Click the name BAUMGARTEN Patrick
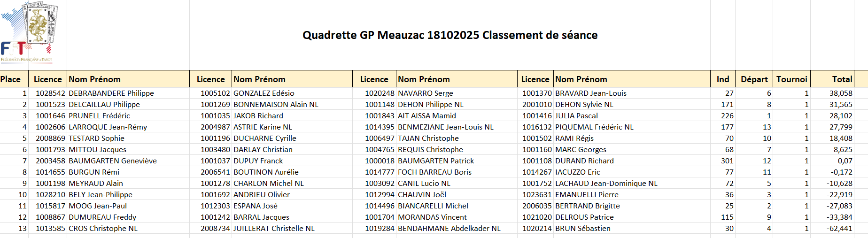 coord(436,161)
